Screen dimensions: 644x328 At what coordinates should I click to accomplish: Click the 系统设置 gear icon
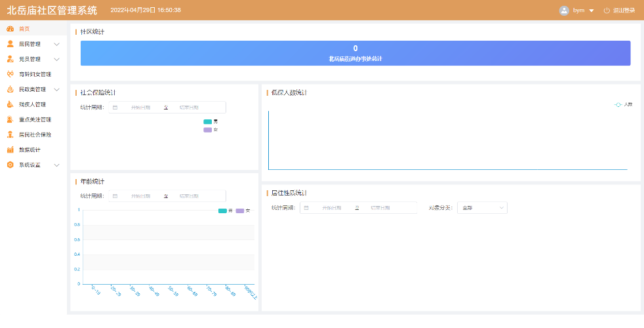10,165
